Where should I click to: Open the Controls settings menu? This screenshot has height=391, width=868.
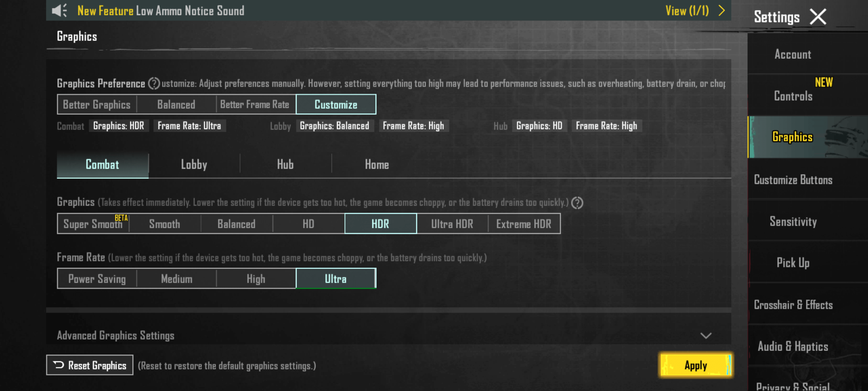793,96
